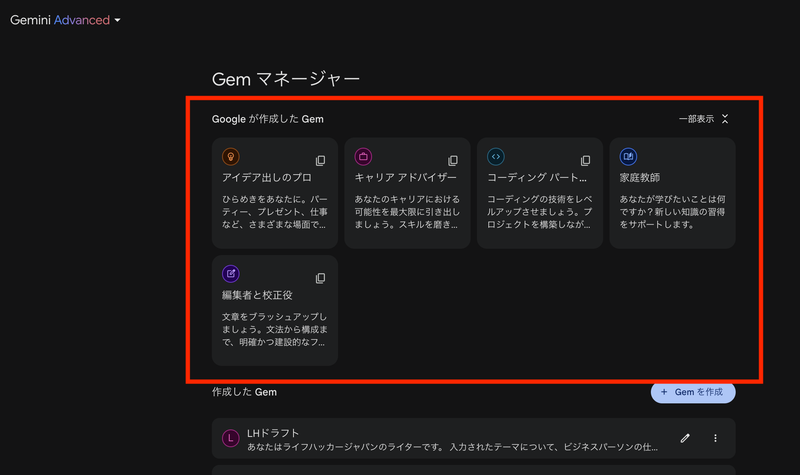
Task: Open the コーディング パート... card title
Action: click(537, 178)
